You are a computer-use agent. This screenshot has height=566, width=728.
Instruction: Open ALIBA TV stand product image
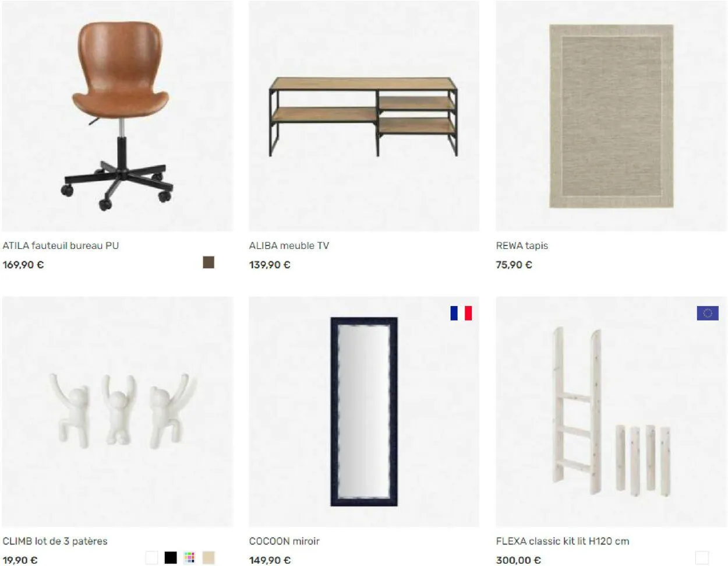click(x=364, y=116)
